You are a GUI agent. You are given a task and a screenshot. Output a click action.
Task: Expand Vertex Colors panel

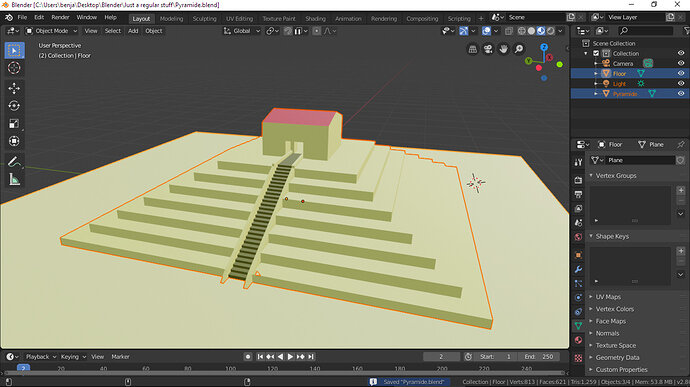614,309
